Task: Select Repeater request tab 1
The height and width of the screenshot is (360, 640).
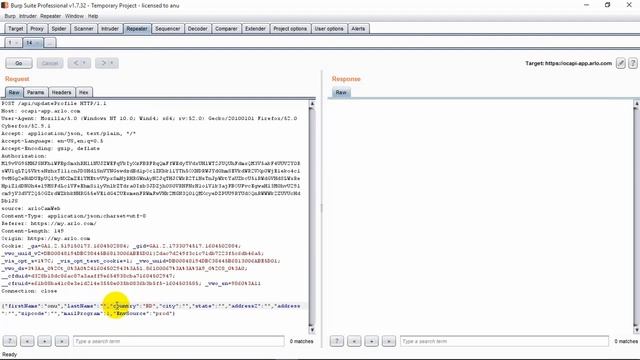Action: (x=13, y=42)
